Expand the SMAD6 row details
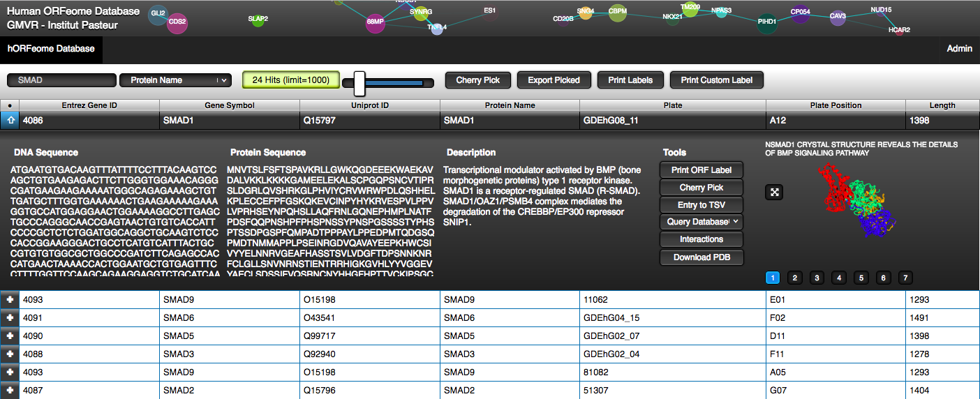Screen dimensions: 980x399 [10, 317]
